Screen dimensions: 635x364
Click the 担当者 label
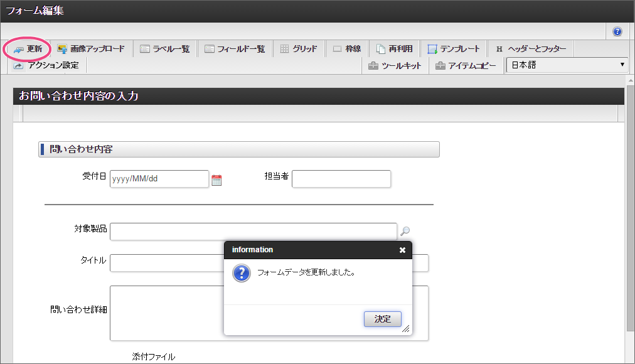pyautogui.click(x=277, y=176)
